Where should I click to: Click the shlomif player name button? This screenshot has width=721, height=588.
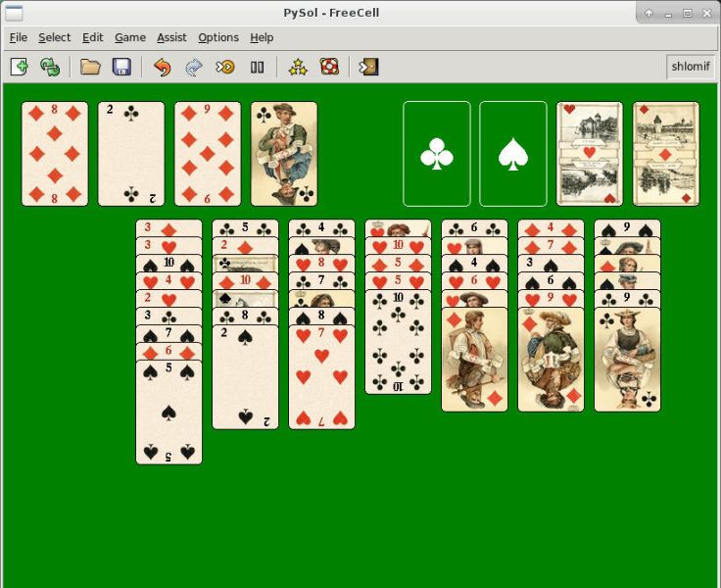click(691, 67)
